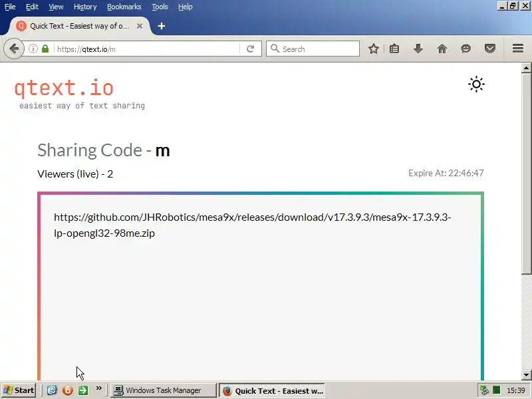Click the vertical scrollbar thumb

526,174
